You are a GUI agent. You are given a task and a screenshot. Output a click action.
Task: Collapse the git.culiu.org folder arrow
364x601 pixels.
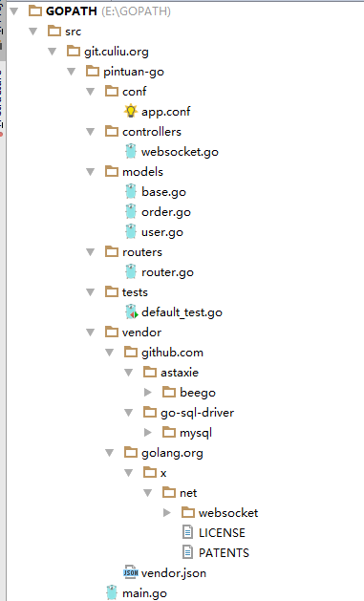[53, 51]
